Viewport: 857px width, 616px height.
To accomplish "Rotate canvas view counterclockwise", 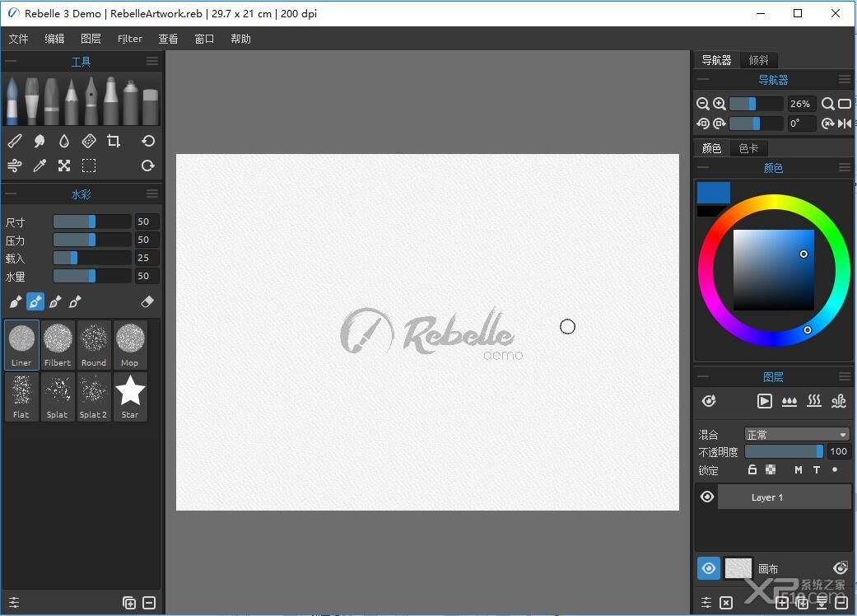I will [x=703, y=124].
